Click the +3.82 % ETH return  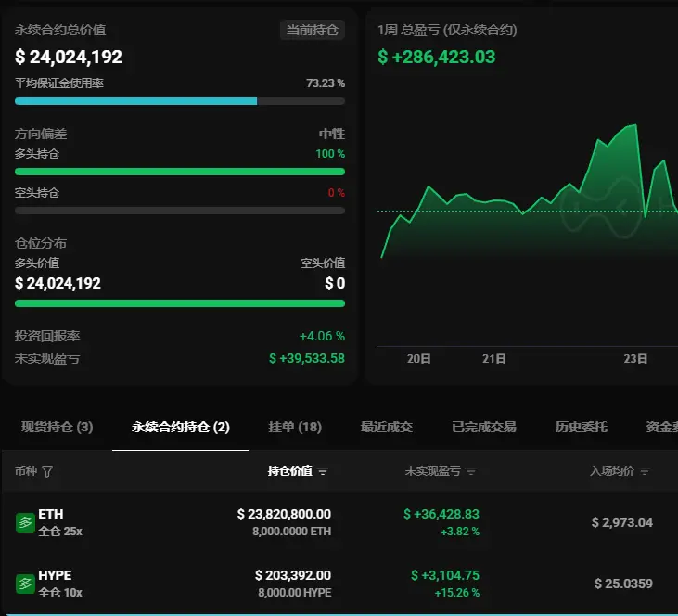(x=460, y=532)
